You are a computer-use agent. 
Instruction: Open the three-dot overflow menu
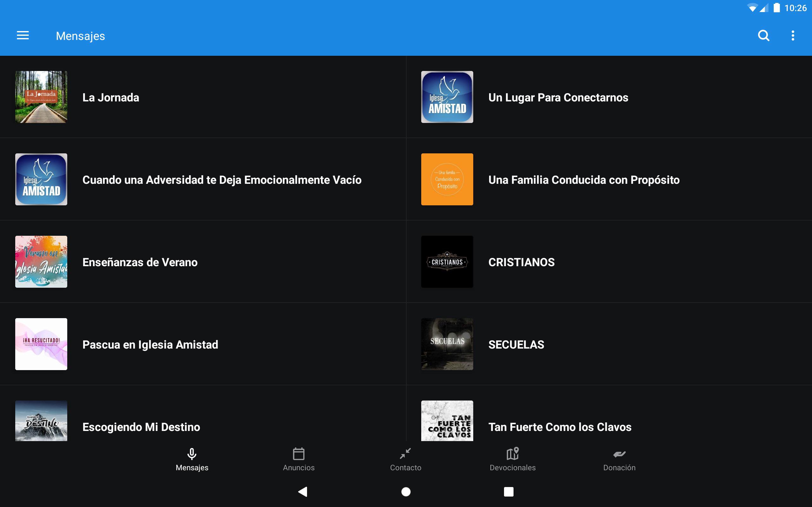pos(793,35)
